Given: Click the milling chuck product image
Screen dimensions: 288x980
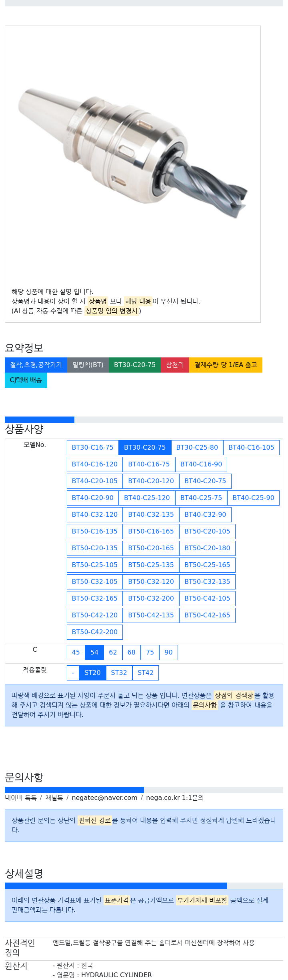Looking at the screenshot, I should (x=132, y=154).
